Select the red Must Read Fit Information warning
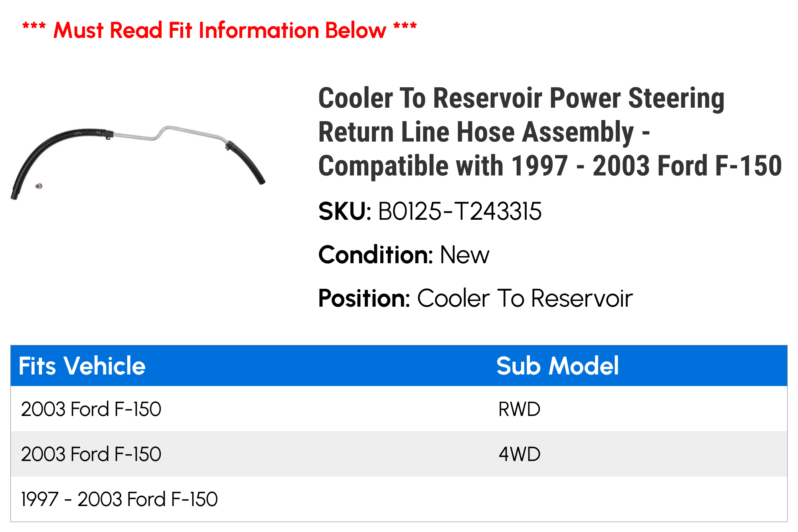Viewport: 798px width, 532px height. (219, 30)
